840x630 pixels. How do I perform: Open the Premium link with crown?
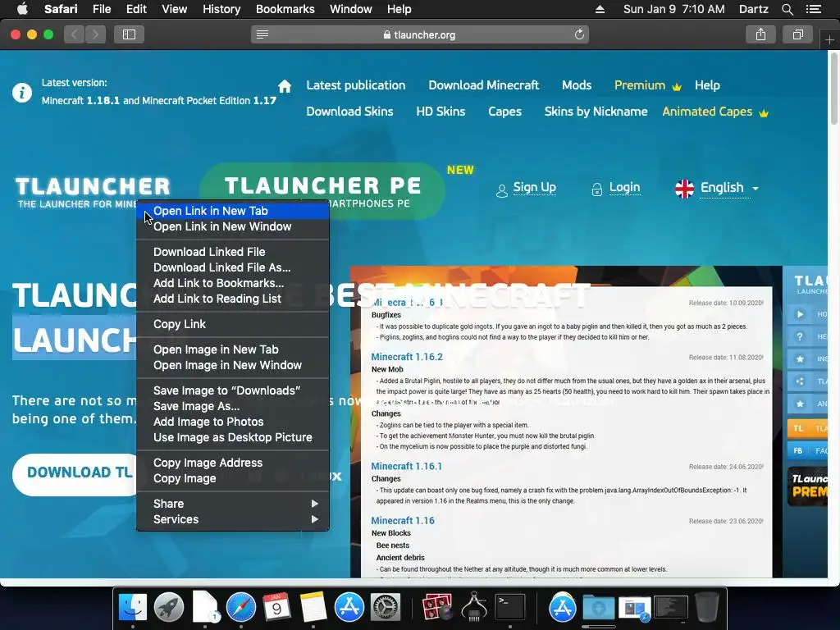click(648, 85)
